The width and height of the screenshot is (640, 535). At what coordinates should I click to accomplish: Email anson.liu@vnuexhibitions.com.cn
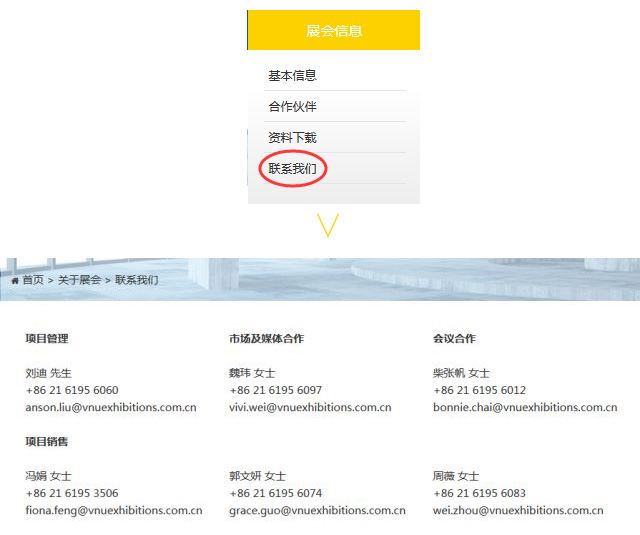[x=110, y=408]
